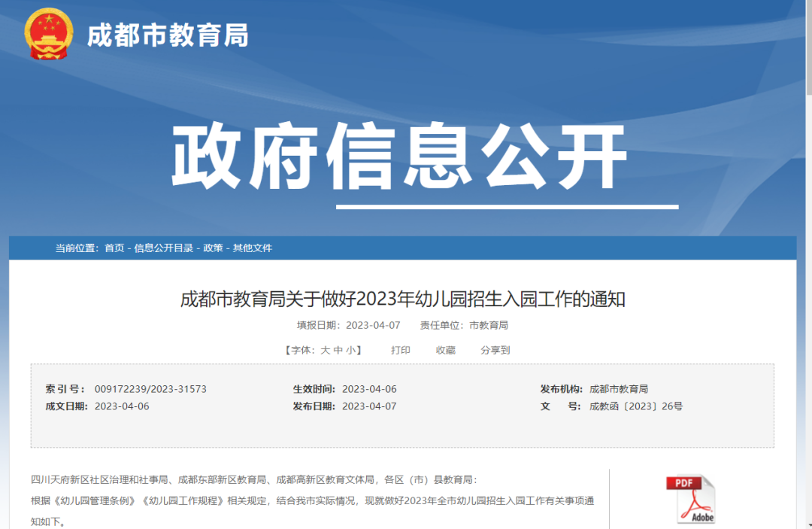
Task: Click 收藏 to bookmark this page
Action: point(446,350)
